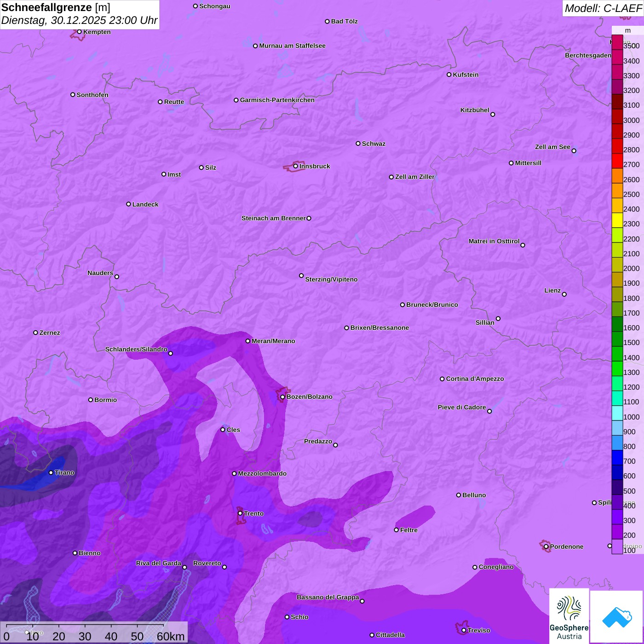Viewport: 644px width, 644px height.
Task: Click the Innsbruck city marker
Action: point(295,166)
